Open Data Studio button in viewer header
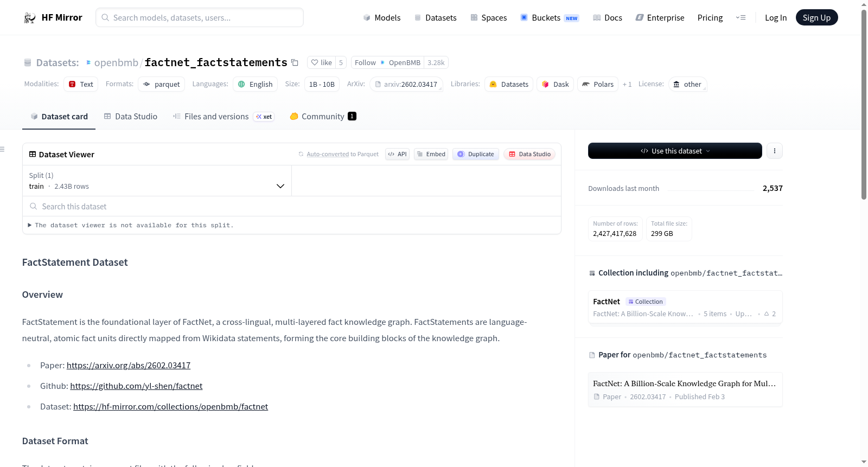 [x=529, y=154]
